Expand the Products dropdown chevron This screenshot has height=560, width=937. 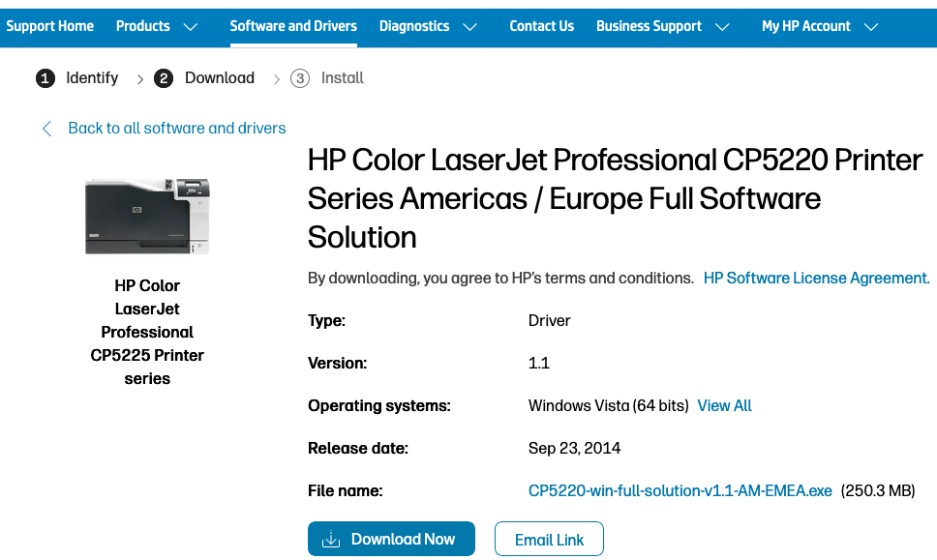191,27
